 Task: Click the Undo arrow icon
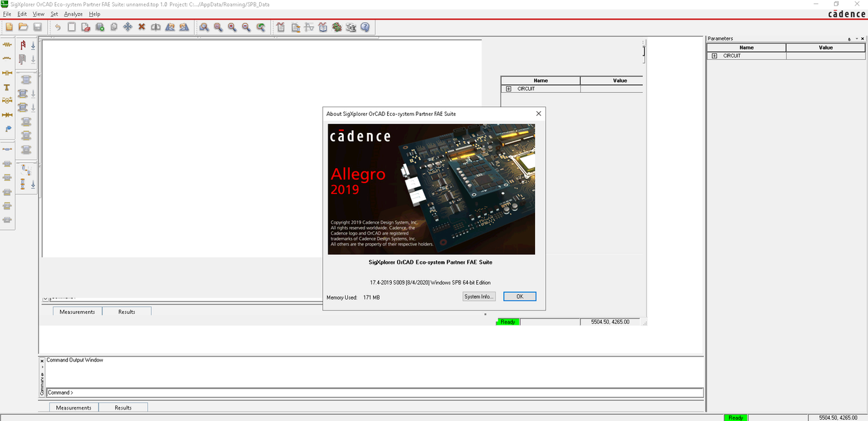(x=58, y=27)
